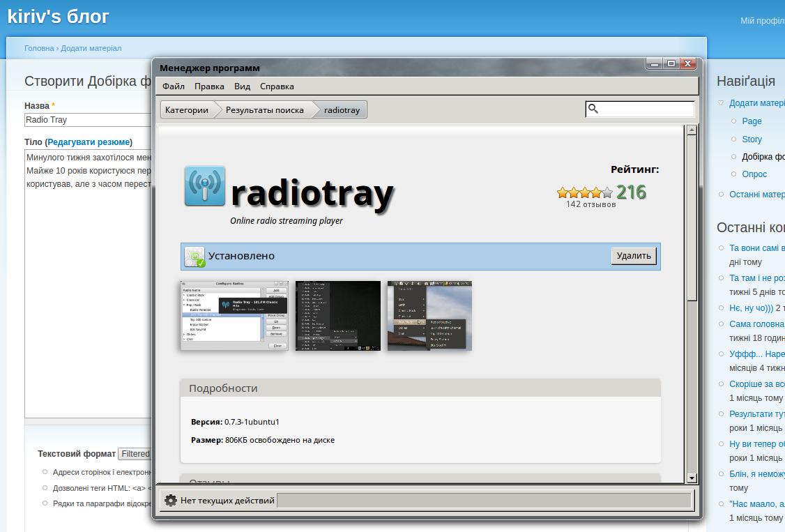Viewport: 785px width, 532px height.
Task: Click the Назва title field in blog form
Action: 88,120
